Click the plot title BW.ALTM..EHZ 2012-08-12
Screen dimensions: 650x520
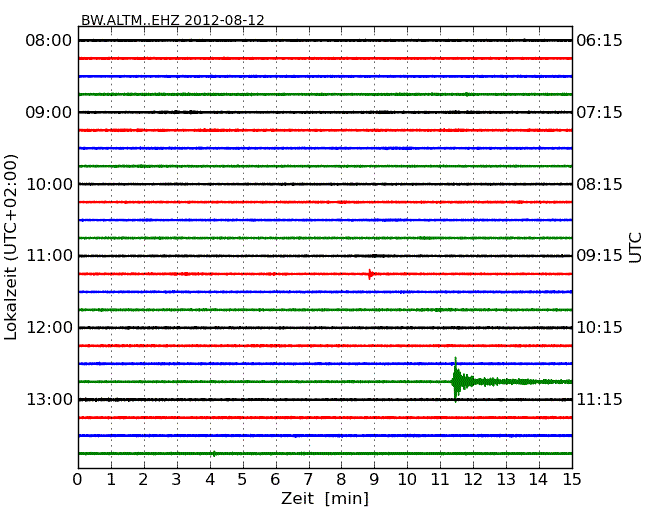[172, 20]
